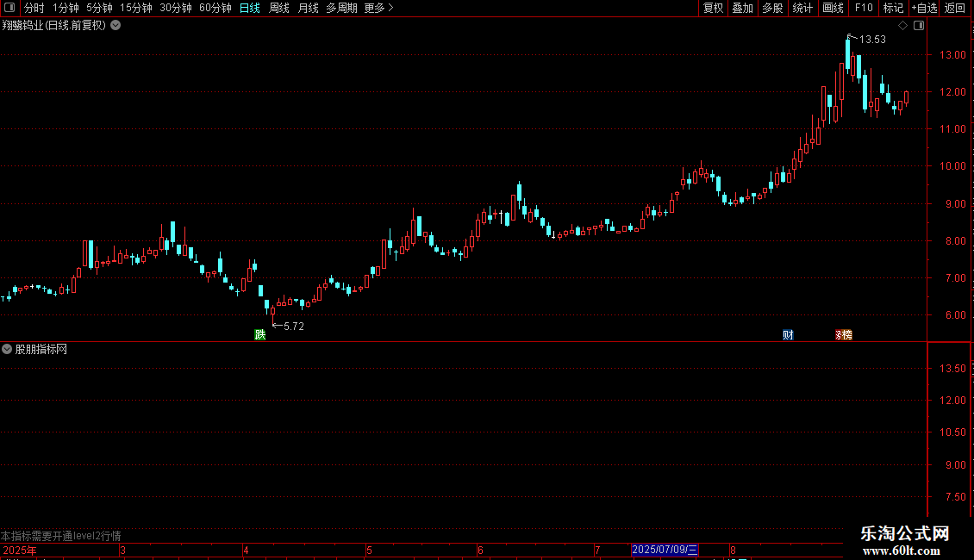974x560 pixels.
Task: Switch to 月线 monthly chart
Action: pyautogui.click(x=308, y=8)
